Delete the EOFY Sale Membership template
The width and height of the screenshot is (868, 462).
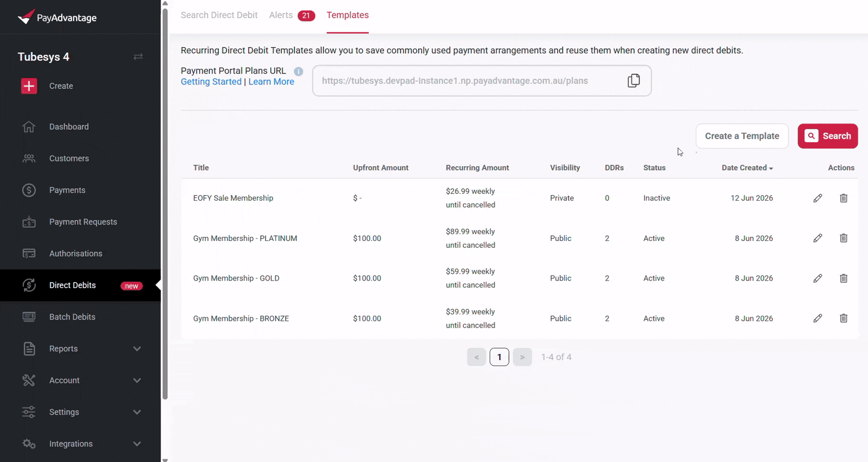click(x=844, y=198)
